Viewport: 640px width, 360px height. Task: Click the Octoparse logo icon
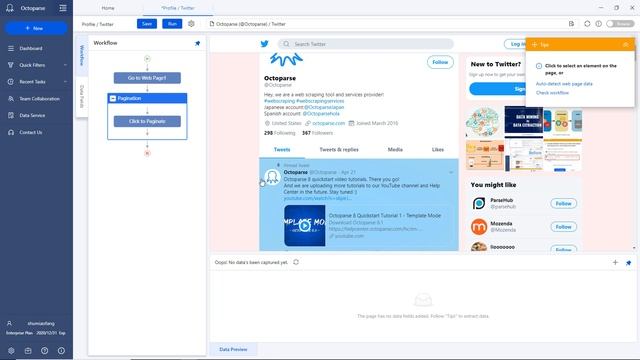pyautogui.click(x=10, y=8)
